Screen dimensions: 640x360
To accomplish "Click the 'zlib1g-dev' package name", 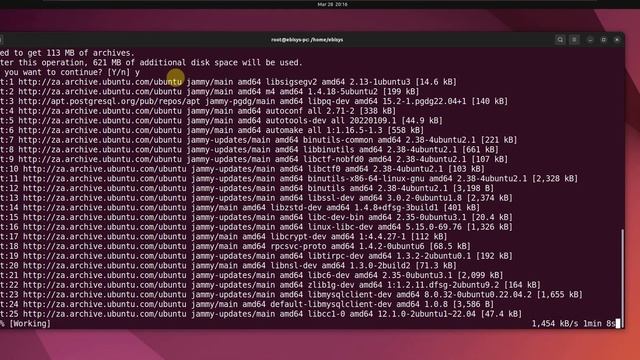I will tap(331, 285).
